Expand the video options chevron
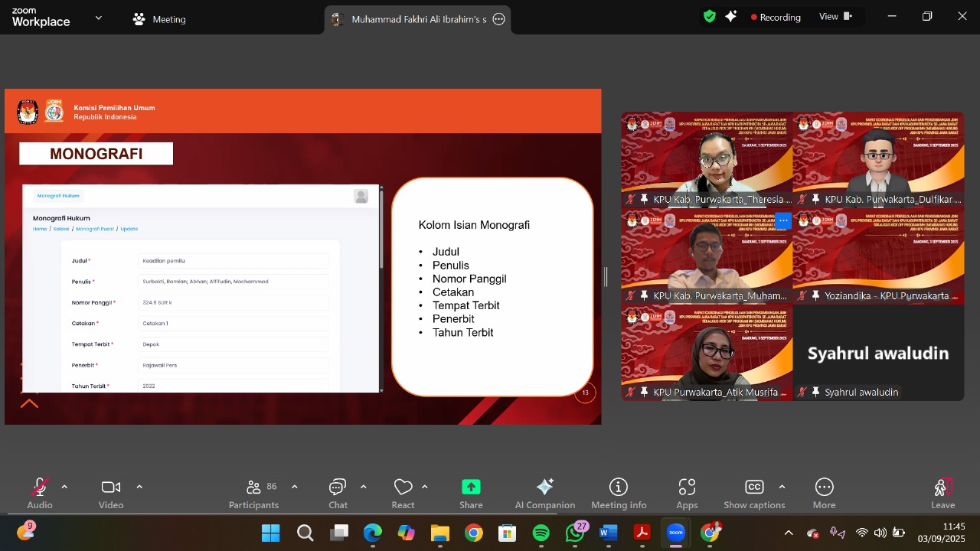Image resolution: width=980 pixels, height=551 pixels. coord(139,487)
